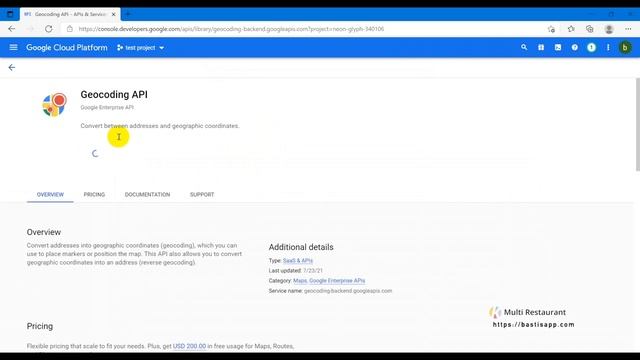Open the three-dot settings menu in header
The height and width of the screenshot is (360, 640).
(x=608, y=47)
